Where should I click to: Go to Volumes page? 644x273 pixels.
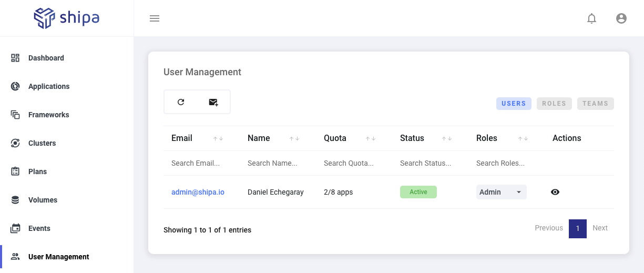click(x=43, y=200)
